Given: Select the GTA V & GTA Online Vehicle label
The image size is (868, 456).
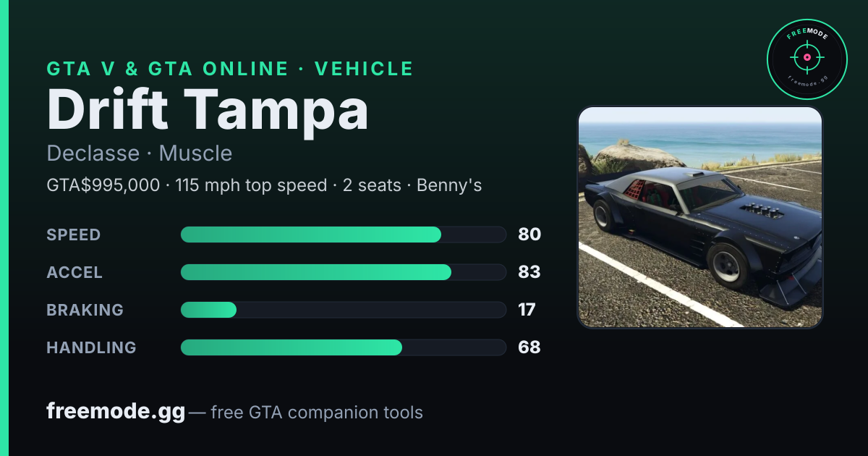Looking at the screenshot, I should tap(230, 69).
